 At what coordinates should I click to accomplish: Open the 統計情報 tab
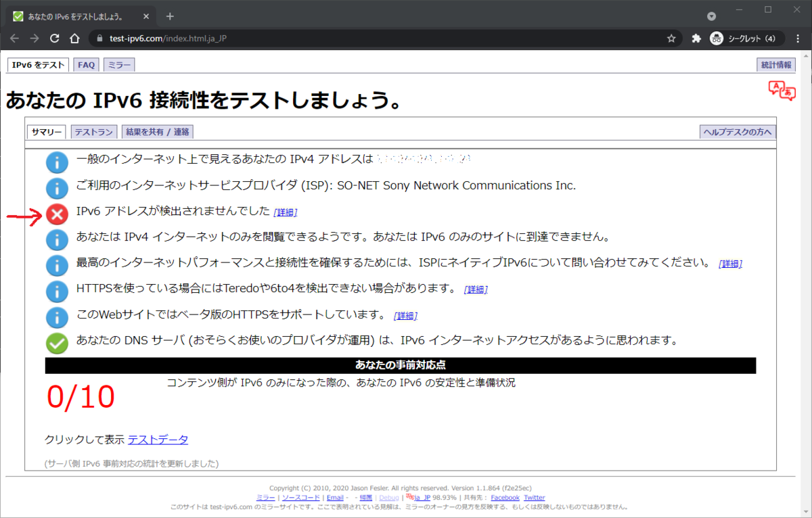click(x=775, y=65)
